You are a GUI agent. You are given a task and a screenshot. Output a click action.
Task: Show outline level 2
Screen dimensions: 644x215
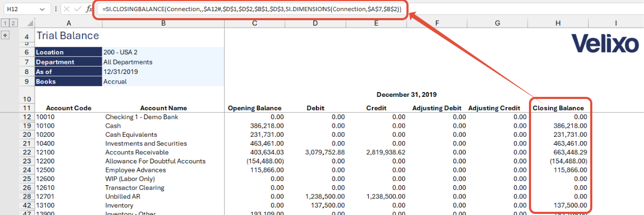click(x=12, y=23)
